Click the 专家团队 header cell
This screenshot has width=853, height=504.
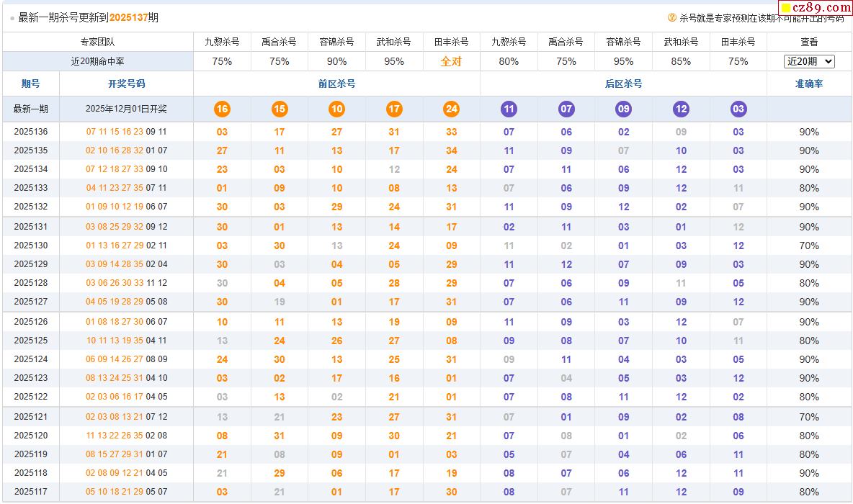click(x=97, y=42)
